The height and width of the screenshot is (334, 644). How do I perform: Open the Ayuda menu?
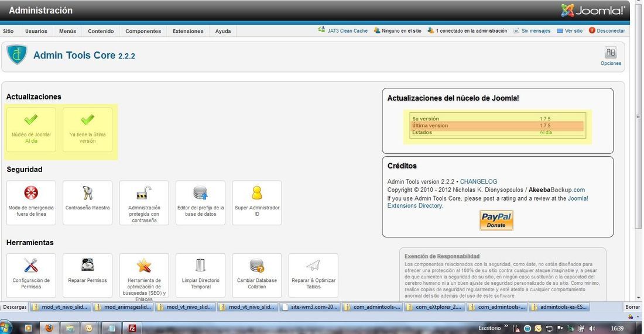[x=223, y=31]
